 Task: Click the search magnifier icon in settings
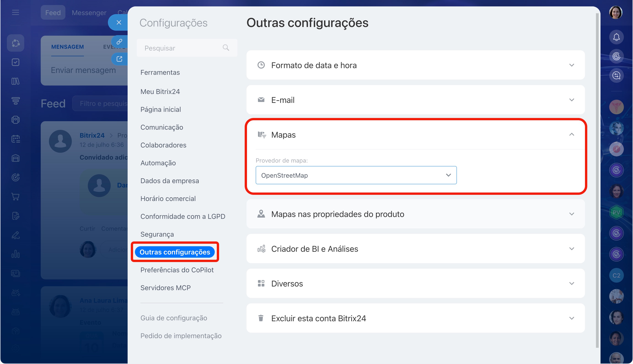point(226,48)
